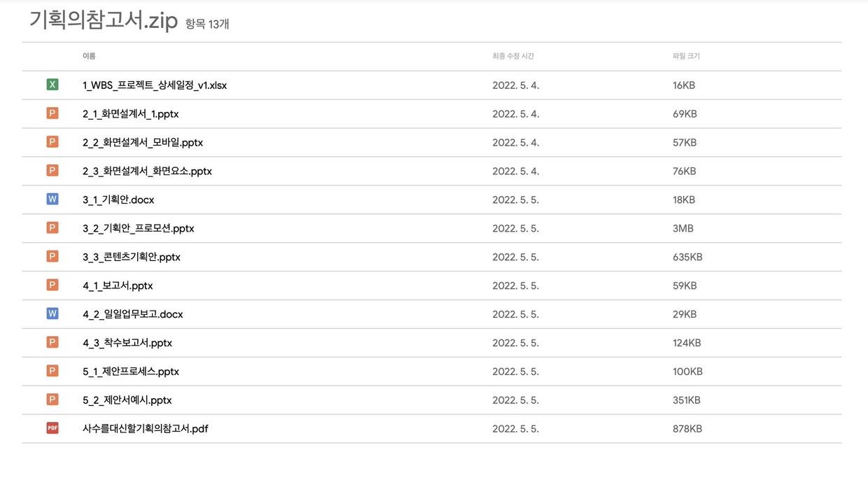The width and height of the screenshot is (868, 480).
Task: Click the 635KB size of 3_3_콘텐츠기획안.pptx
Action: tap(687, 257)
